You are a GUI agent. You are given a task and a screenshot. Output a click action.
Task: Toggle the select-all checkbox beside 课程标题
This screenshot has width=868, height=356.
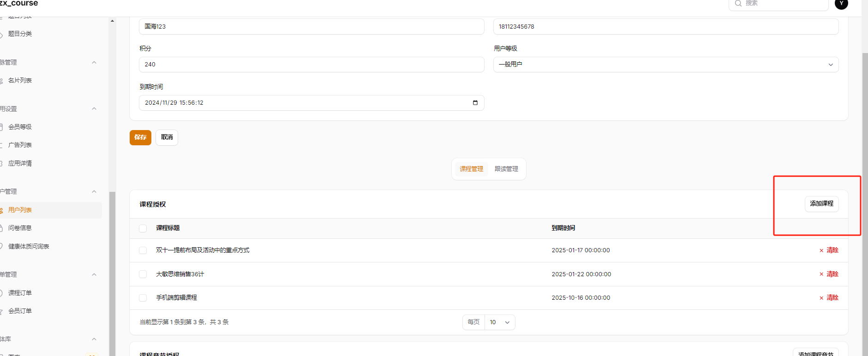click(x=143, y=228)
